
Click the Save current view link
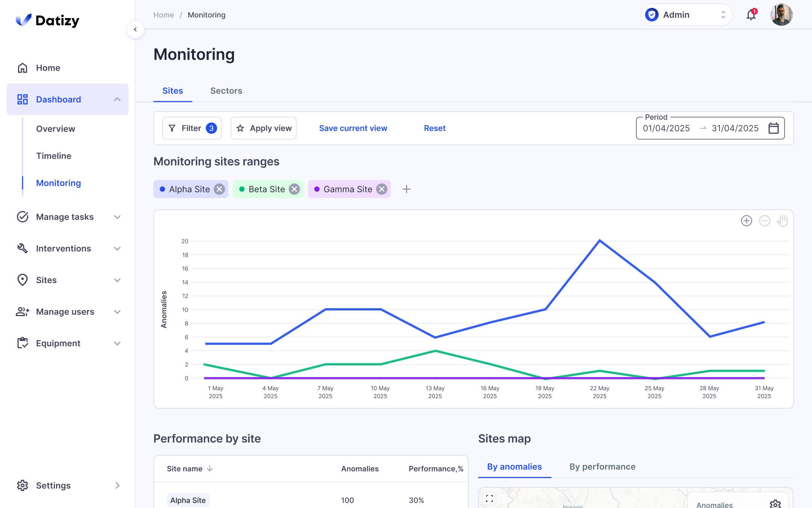coord(353,128)
